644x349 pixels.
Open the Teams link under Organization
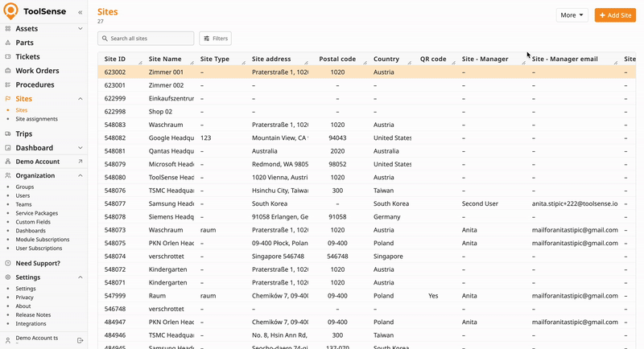(x=23, y=204)
